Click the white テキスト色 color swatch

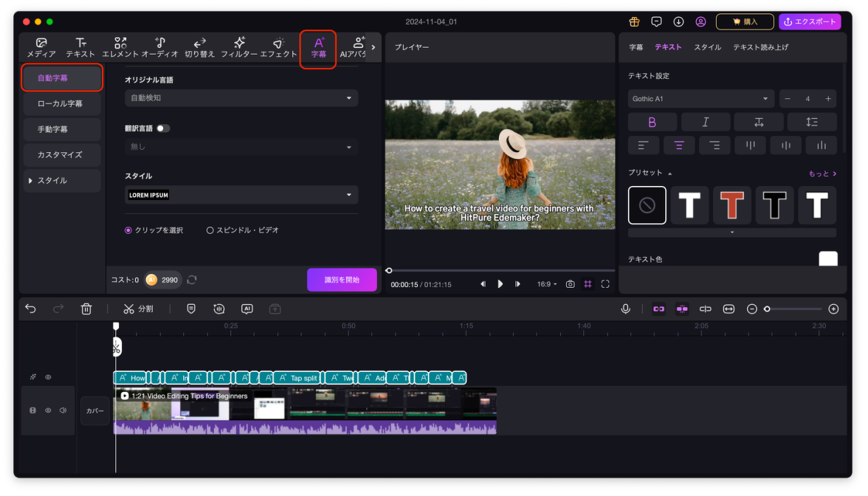click(827, 259)
